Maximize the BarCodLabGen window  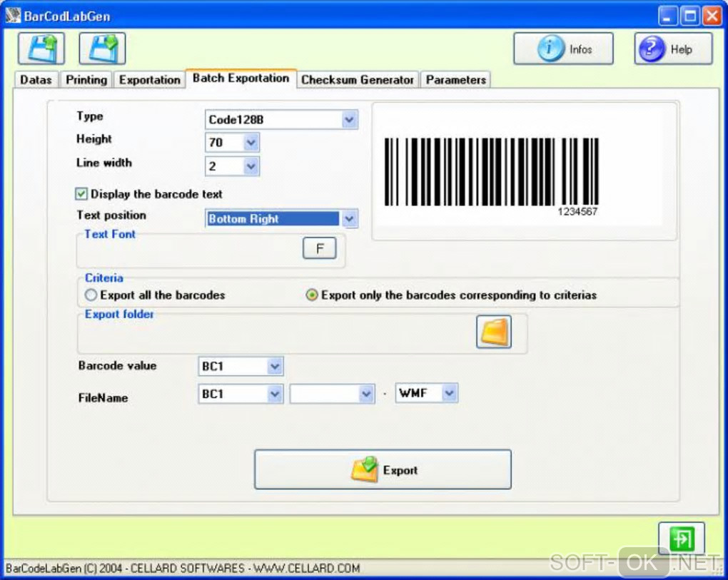click(x=690, y=16)
